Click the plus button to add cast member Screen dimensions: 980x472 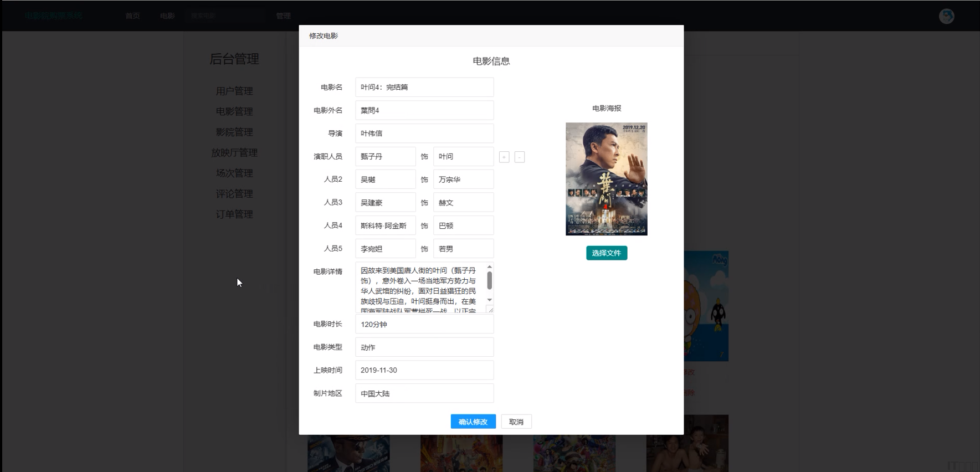[x=504, y=157]
